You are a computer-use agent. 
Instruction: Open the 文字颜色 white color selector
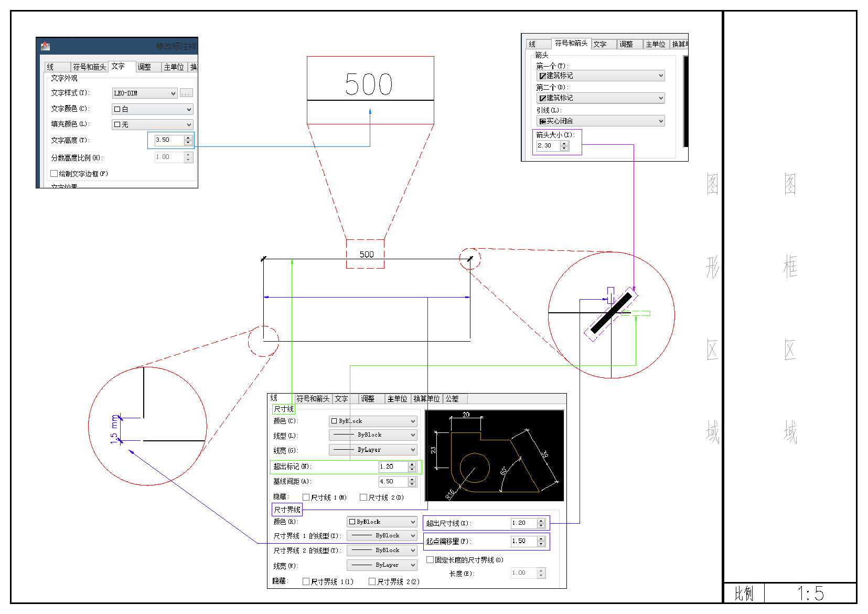point(153,109)
